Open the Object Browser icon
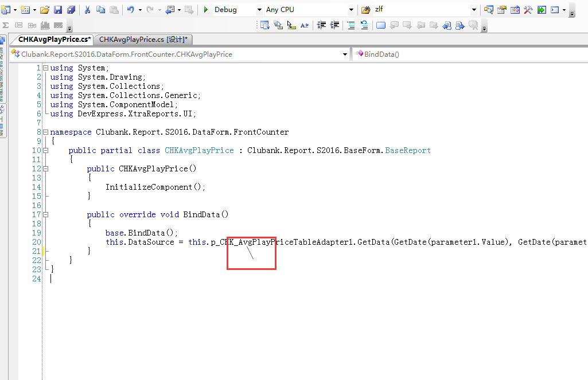 pos(515,10)
